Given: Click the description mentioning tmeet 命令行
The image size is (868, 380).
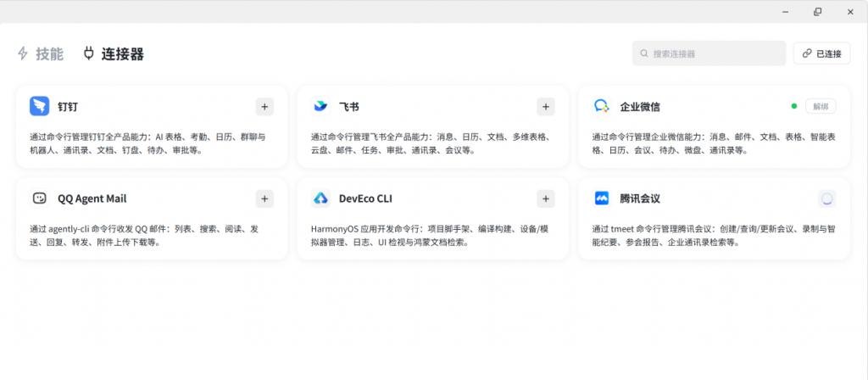Looking at the screenshot, I should pos(714,236).
